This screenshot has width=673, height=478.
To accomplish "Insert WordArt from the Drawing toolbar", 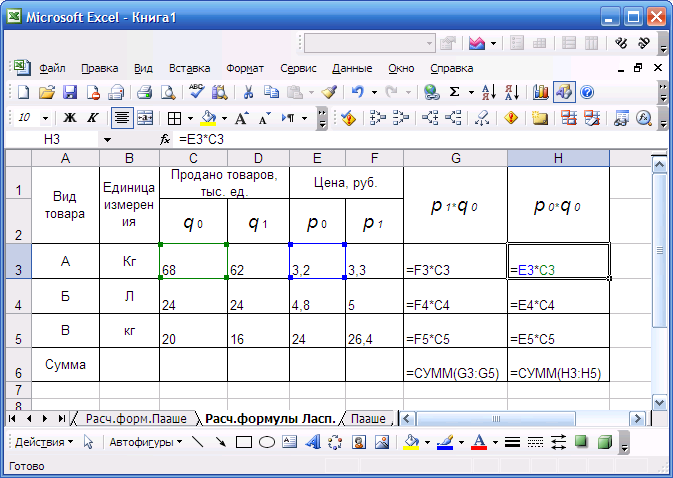I will (x=312, y=442).
